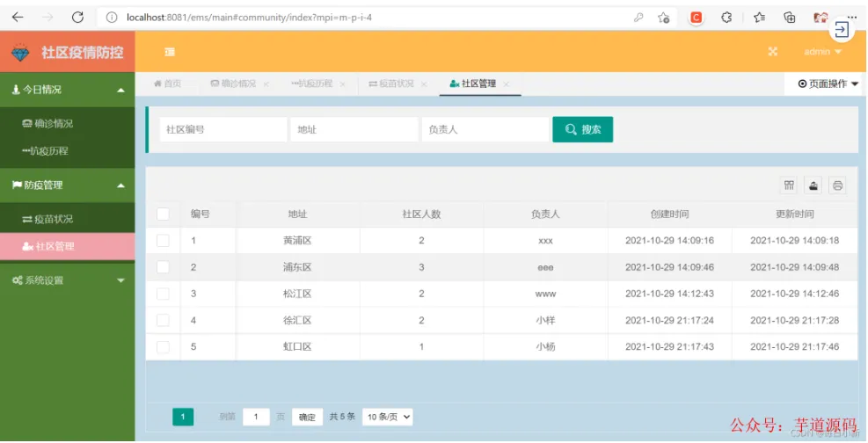This screenshot has width=868, height=443.
Task: Open browser extensions puzzle icon
Action: point(726,18)
